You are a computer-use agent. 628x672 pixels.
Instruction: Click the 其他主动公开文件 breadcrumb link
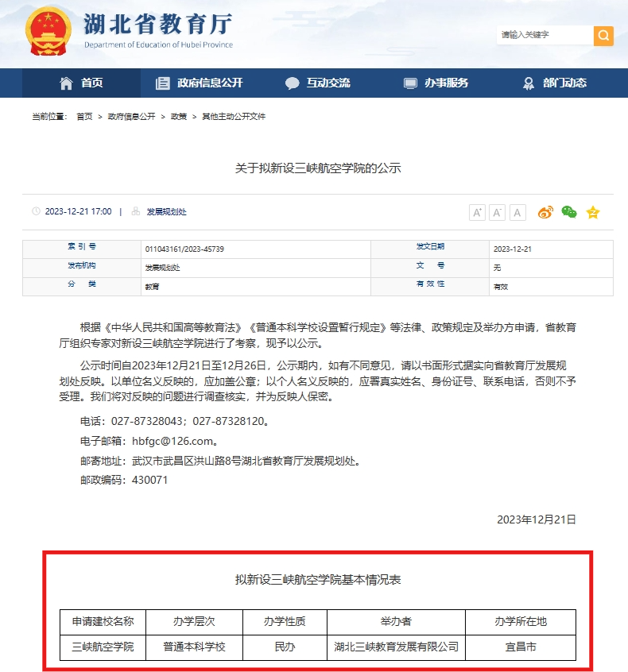(234, 117)
